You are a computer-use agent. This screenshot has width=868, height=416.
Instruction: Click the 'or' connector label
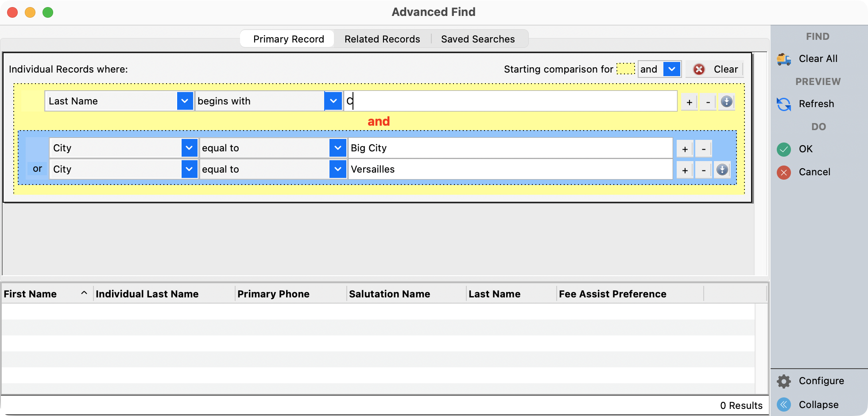(x=37, y=169)
